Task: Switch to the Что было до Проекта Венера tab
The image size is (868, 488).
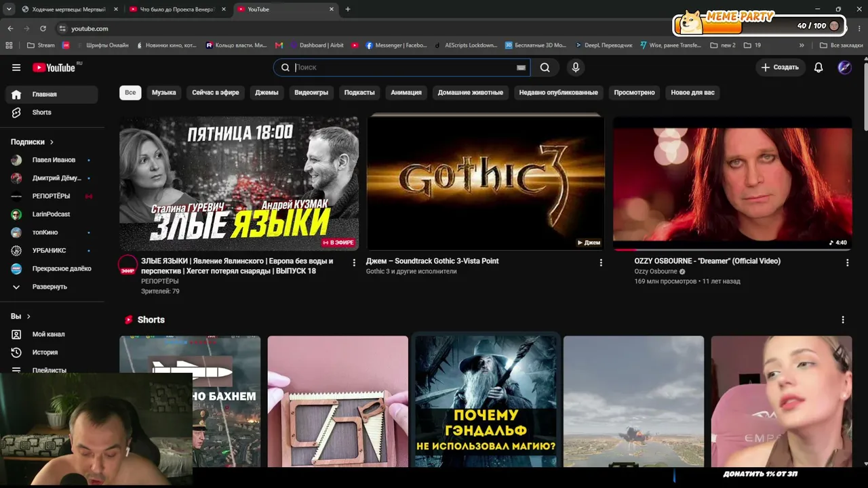Action: tap(176, 9)
